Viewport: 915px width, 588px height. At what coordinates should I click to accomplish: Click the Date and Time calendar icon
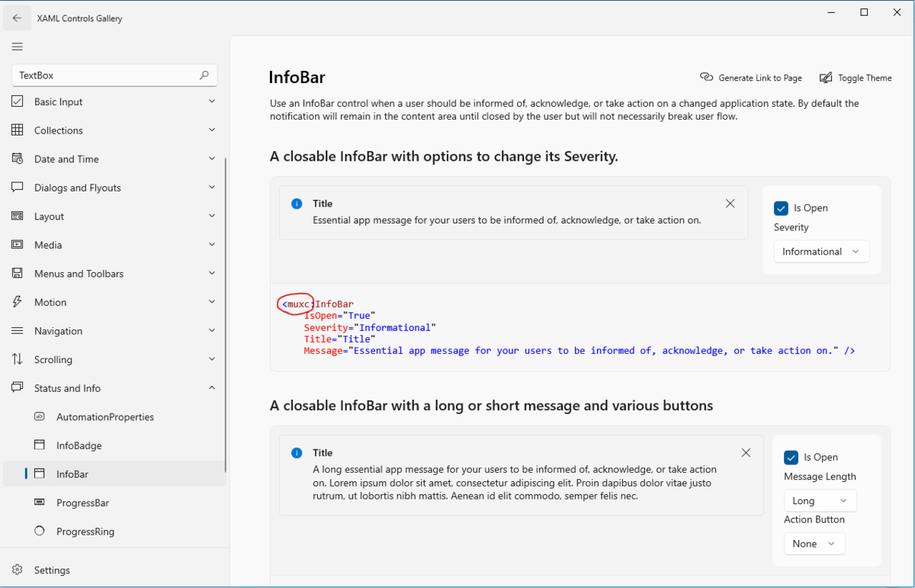tap(18, 159)
